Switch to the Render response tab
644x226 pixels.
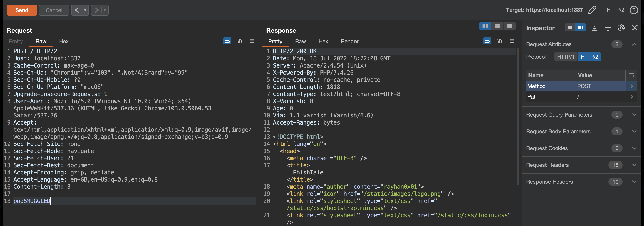[x=349, y=41]
